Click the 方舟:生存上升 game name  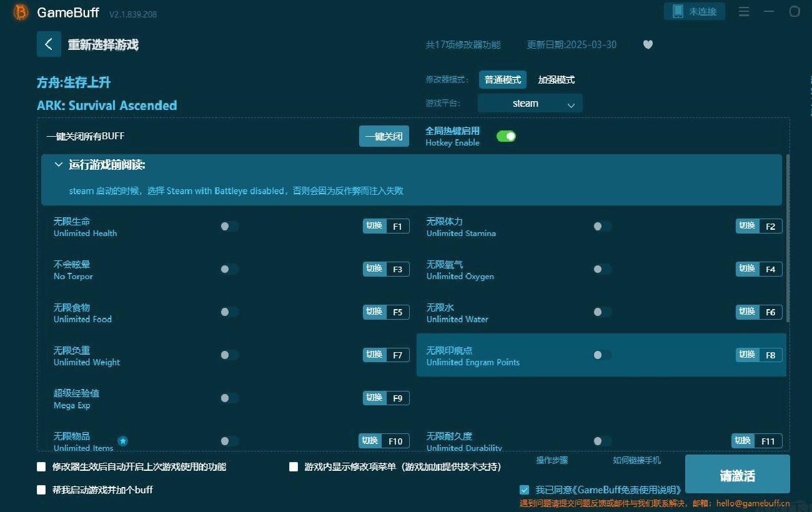pos(74,82)
